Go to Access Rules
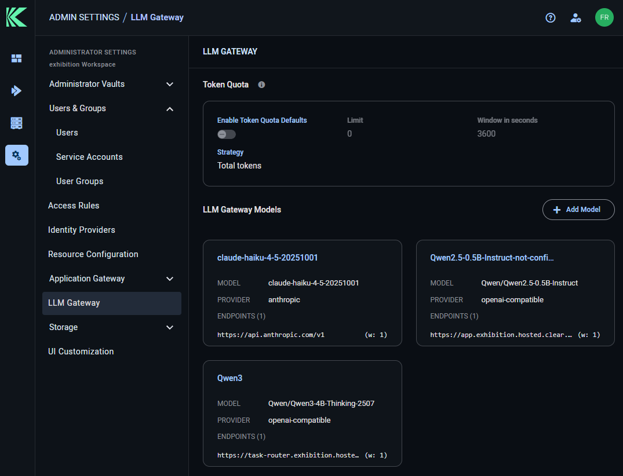Image resolution: width=623 pixels, height=476 pixels. 74,205
